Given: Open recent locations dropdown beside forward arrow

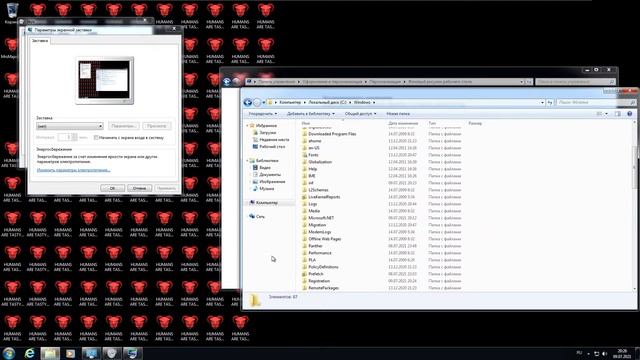Looking at the screenshot, I should 264,102.
